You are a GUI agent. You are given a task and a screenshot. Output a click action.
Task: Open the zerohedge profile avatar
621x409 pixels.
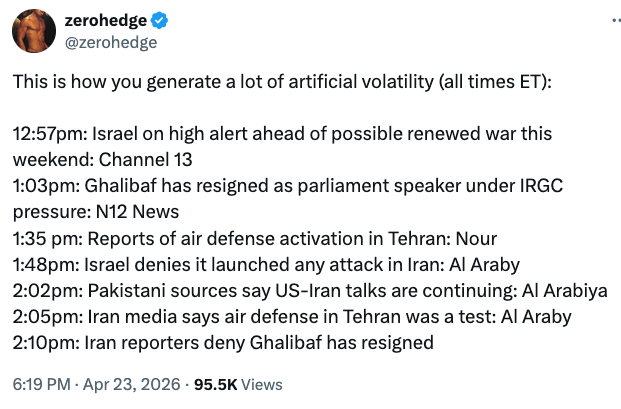(34, 33)
